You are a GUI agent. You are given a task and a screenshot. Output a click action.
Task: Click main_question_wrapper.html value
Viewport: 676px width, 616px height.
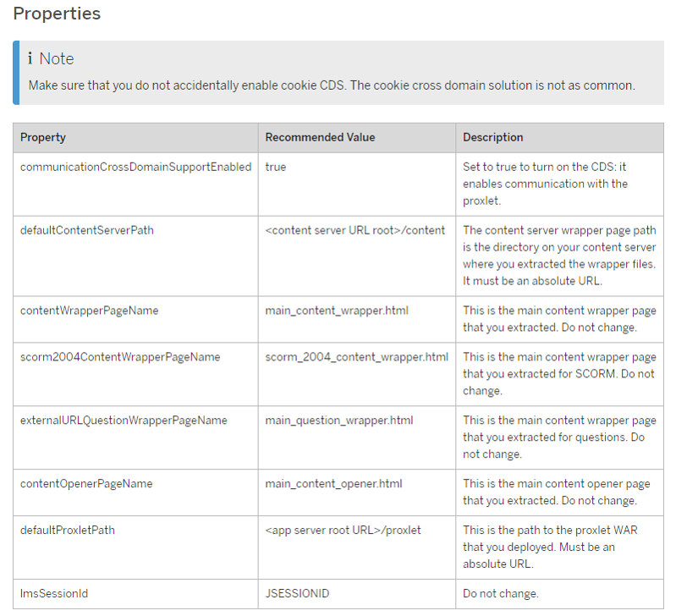pyautogui.click(x=339, y=421)
